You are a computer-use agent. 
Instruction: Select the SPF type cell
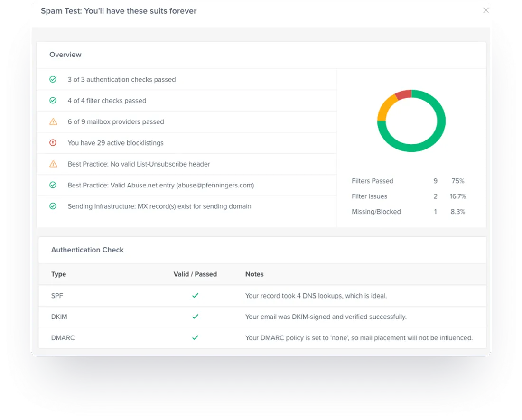coord(57,296)
